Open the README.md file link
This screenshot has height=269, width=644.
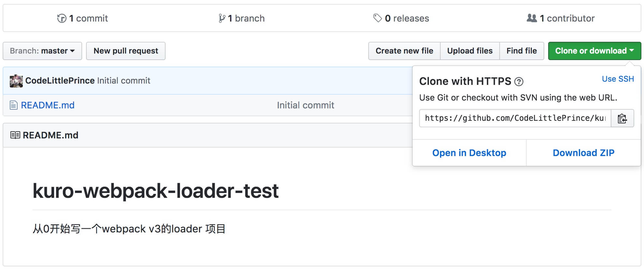pyautogui.click(x=48, y=105)
